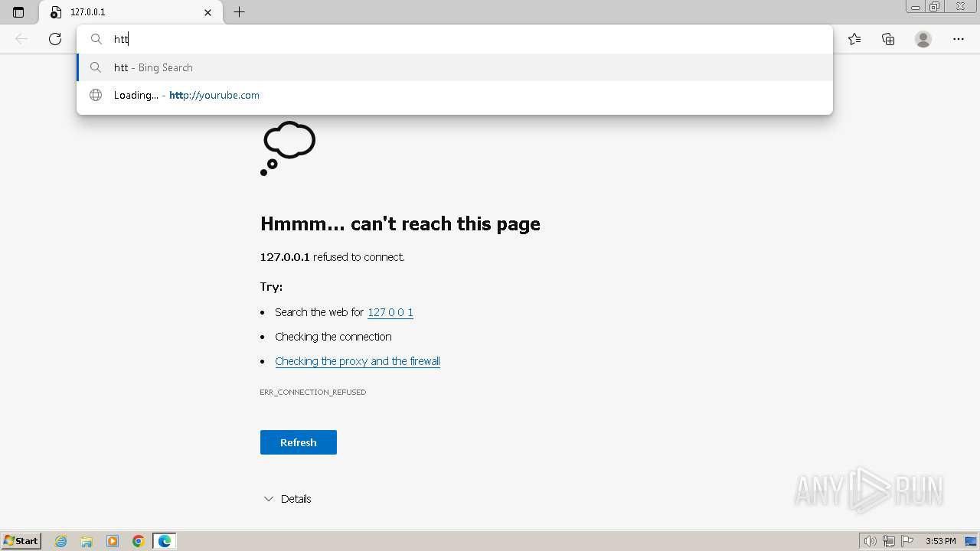Close the 127.0.0.1 tab
980x551 pixels.
coord(207,12)
